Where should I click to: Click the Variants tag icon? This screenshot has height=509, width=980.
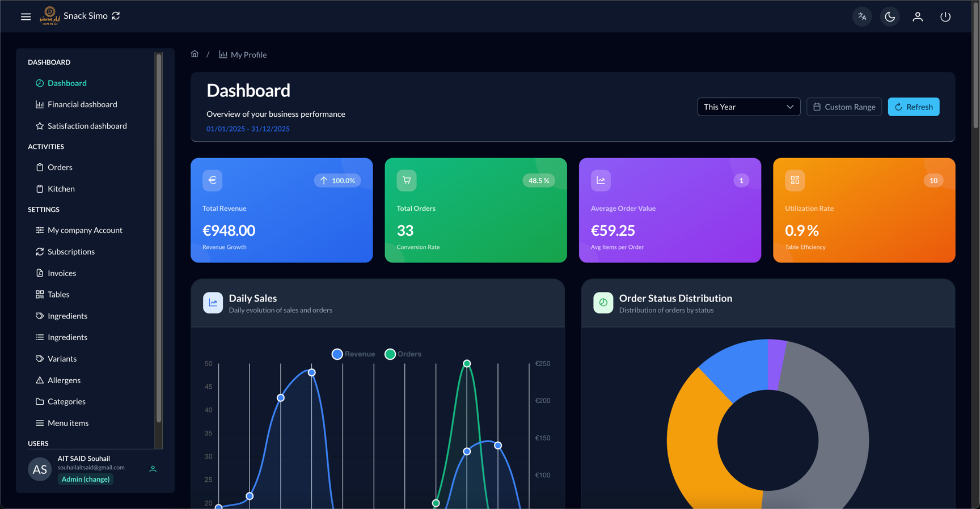(40, 359)
